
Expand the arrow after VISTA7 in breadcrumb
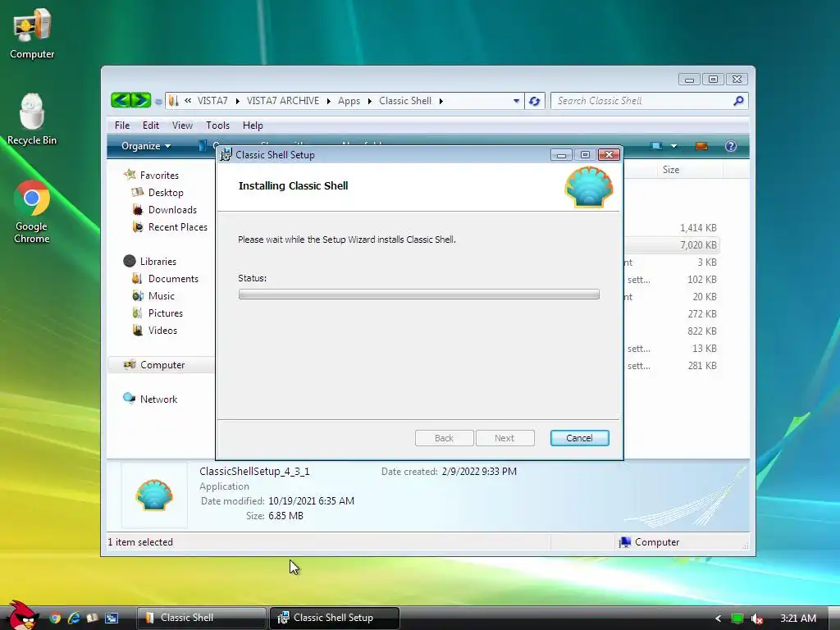[237, 101]
